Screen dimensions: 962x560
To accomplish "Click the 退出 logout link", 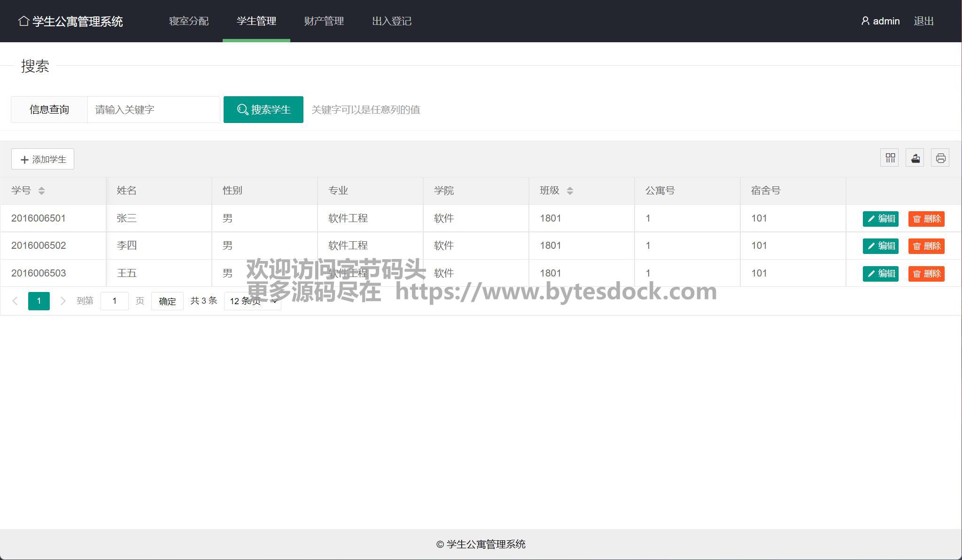I will click(923, 21).
